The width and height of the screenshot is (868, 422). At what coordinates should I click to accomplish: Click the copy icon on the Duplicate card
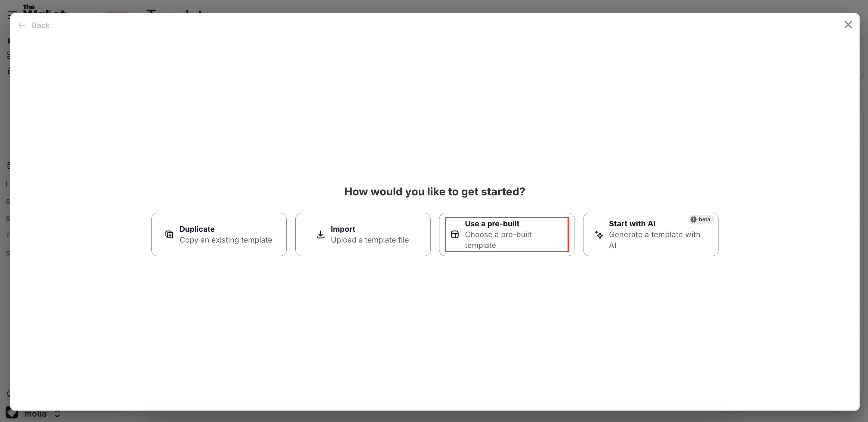click(170, 234)
